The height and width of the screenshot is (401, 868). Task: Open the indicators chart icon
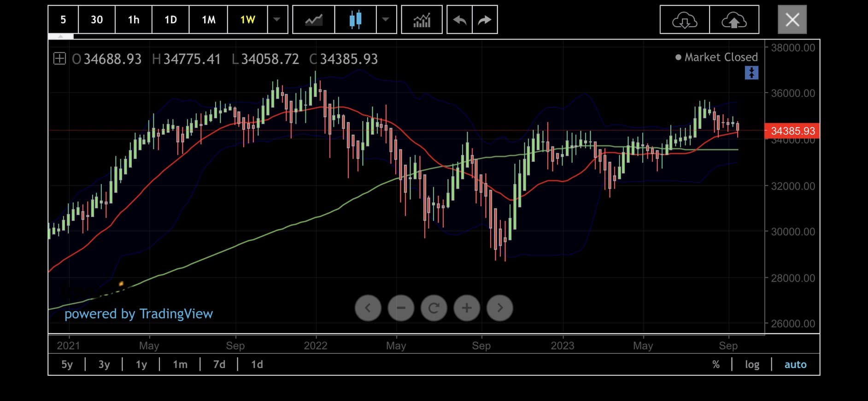tap(422, 20)
